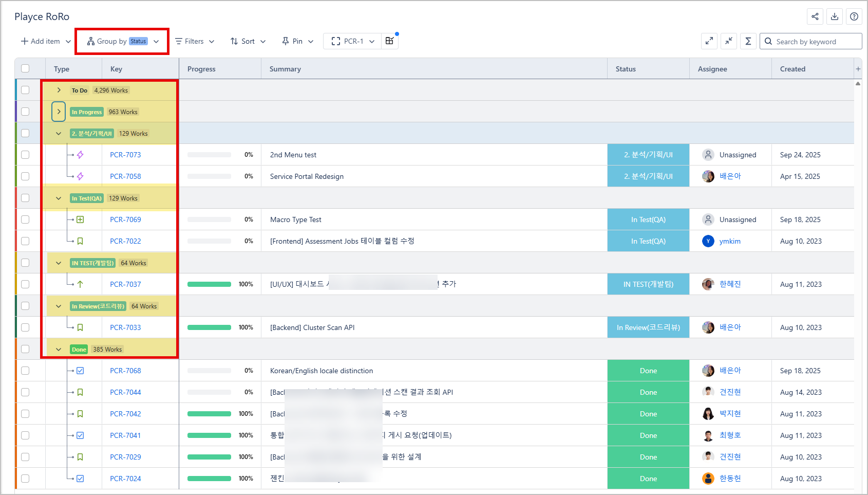Click the Pin tool in the toolbar
Viewport: 868px width, 495px height.
click(x=297, y=41)
